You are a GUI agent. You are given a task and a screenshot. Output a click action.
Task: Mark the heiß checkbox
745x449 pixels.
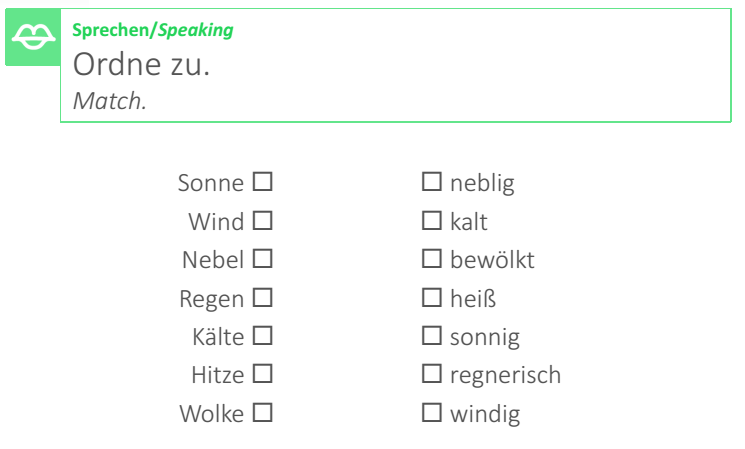pyautogui.click(x=432, y=299)
